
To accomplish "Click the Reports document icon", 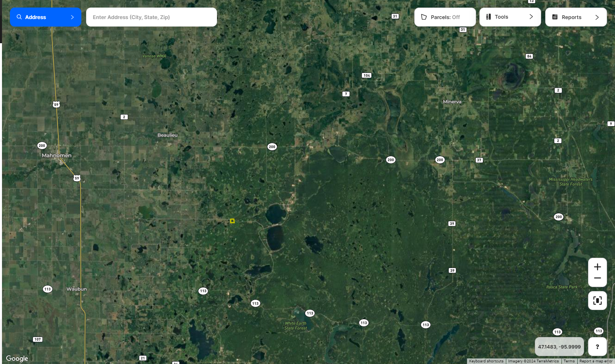I will 555,17.
